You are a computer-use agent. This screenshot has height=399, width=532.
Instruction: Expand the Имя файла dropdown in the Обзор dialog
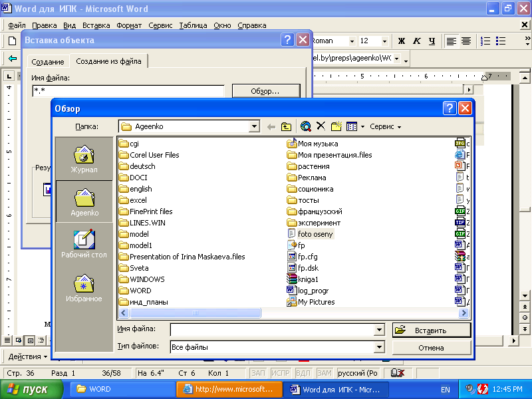(x=379, y=329)
